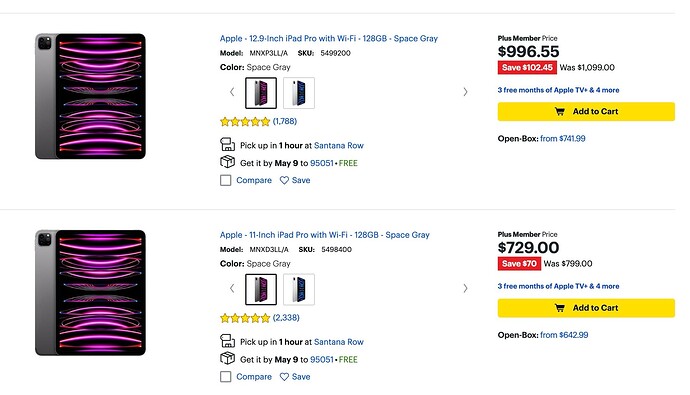Check Compare box for 12.9-inch iPad Pro
This screenshot has height=395, width=690.
point(225,180)
